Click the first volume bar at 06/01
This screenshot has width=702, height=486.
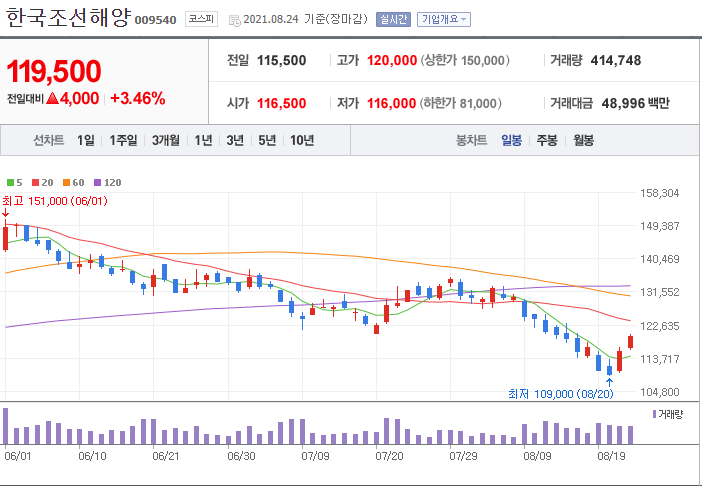point(6,426)
